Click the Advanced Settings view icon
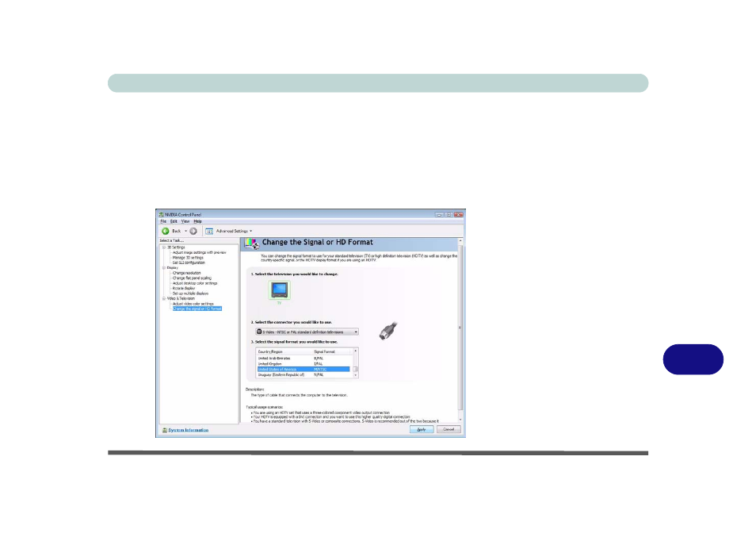The image size is (756, 533). point(209,231)
